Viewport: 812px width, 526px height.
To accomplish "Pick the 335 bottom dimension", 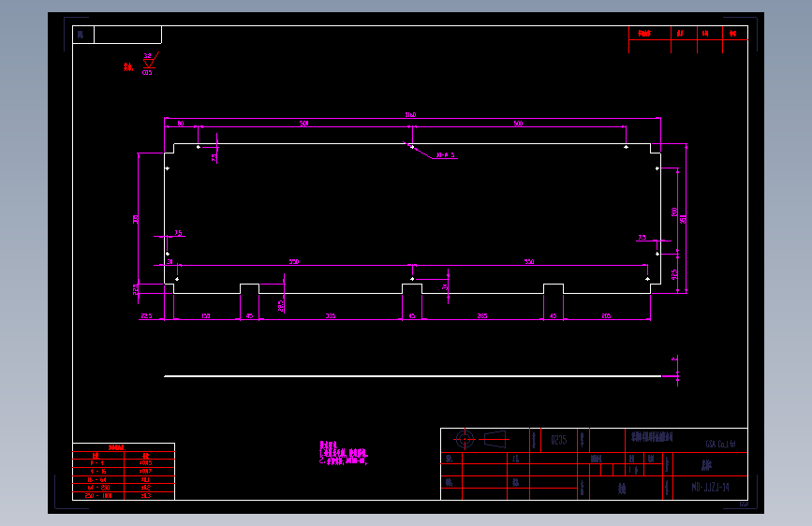I will click(x=331, y=315).
